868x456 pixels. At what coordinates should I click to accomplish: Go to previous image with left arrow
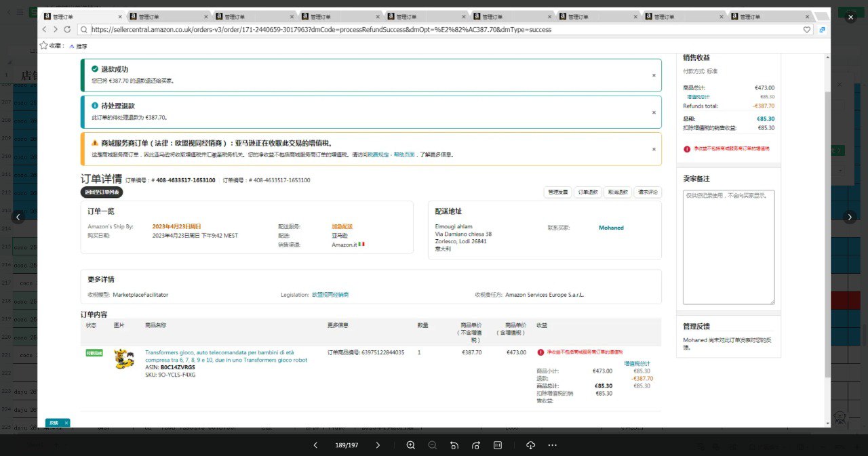tap(18, 217)
